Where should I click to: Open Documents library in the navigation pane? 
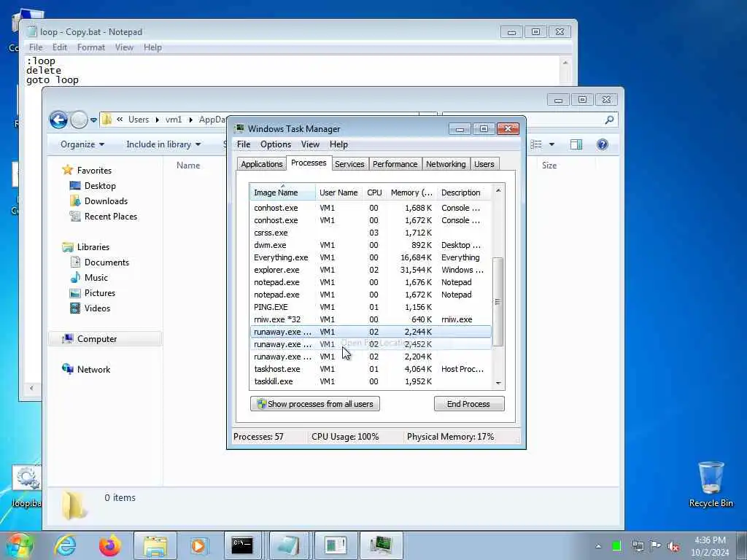pyautogui.click(x=107, y=262)
